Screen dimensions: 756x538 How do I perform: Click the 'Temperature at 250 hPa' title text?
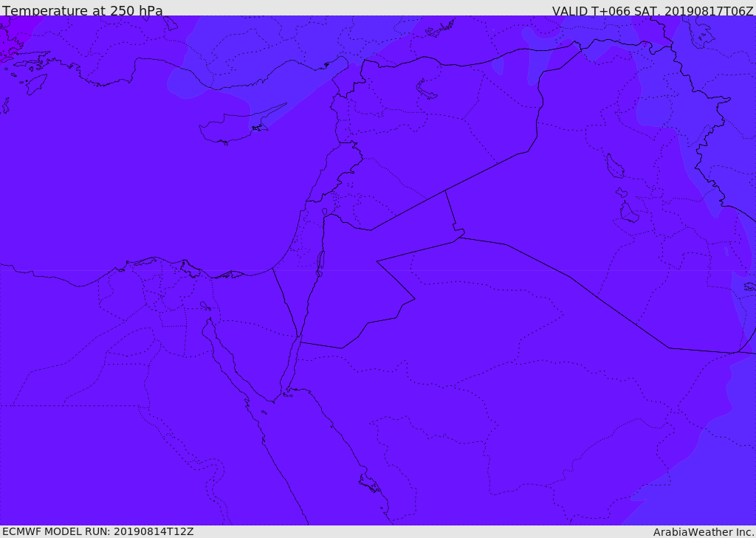83,10
